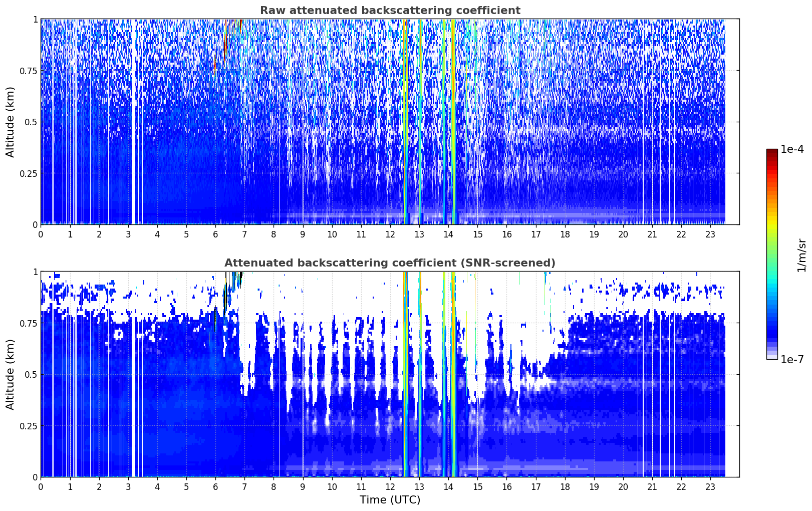Click the '0.5' altitude tick on the raw plot

click(32, 122)
